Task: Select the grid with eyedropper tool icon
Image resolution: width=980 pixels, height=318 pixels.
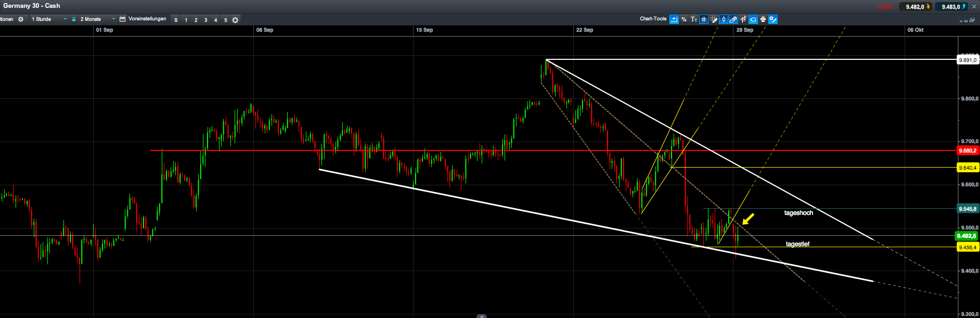Action: pyautogui.click(x=714, y=19)
